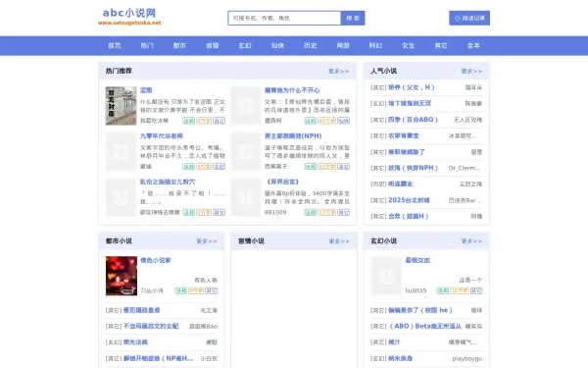Open the 言情 navigation tab

(213, 45)
